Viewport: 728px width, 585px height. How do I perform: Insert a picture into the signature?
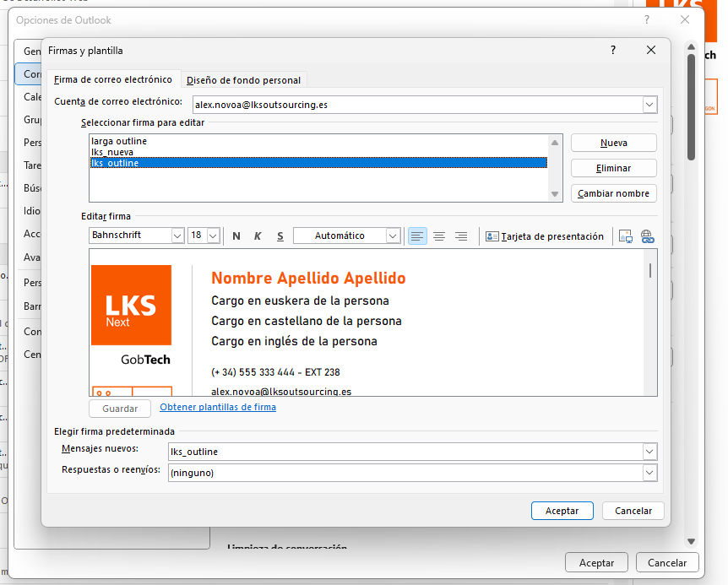coord(626,236)
